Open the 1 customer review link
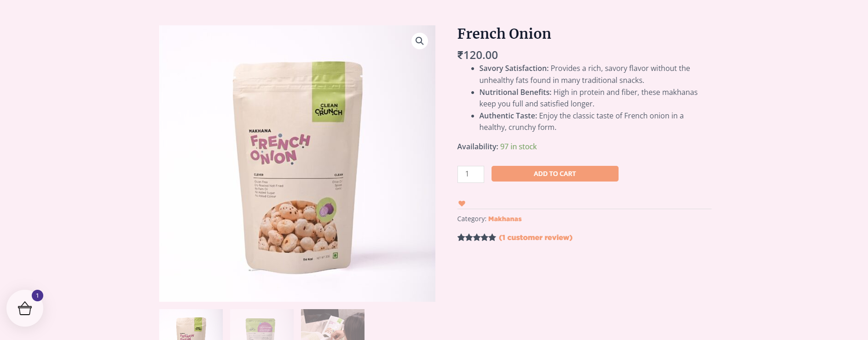 click(535, 238)
